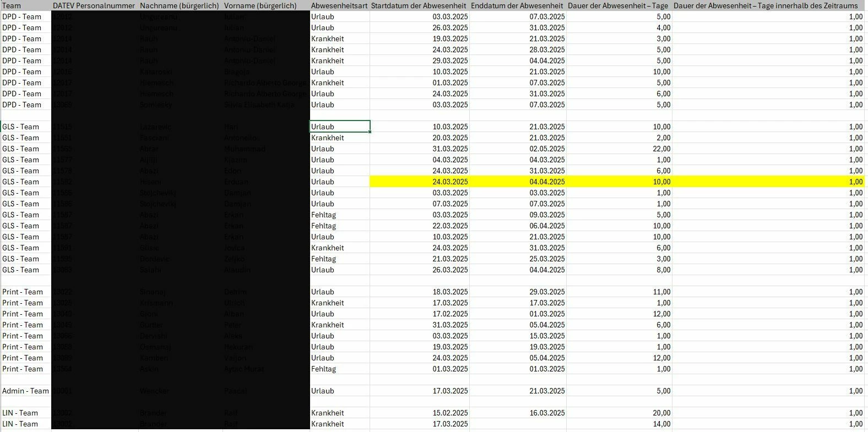
Task: Select the start date 20.03.2025
Action: 450,138
